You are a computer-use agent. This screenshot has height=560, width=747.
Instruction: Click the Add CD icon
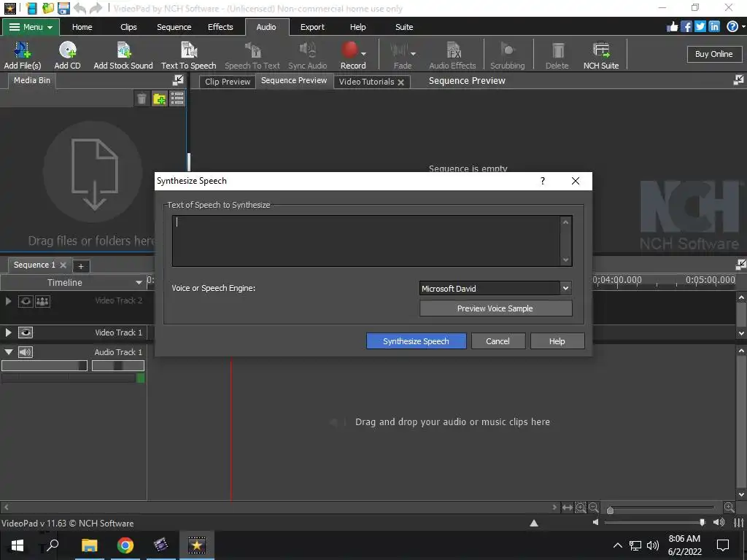pos(67,55)
